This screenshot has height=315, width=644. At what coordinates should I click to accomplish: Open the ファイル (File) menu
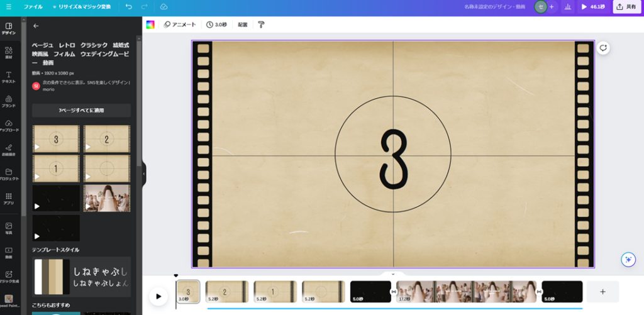pyautogui.click(x=33, y=7)
